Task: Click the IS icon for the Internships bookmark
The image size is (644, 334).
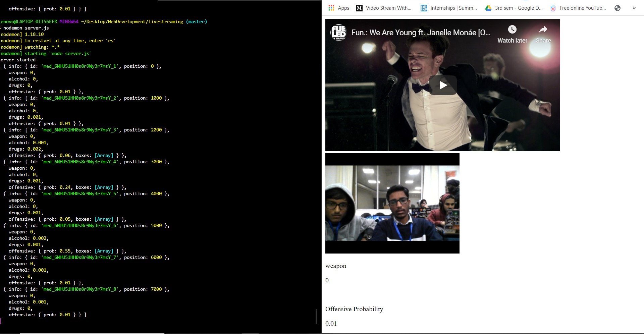Action: pos(424,8)
